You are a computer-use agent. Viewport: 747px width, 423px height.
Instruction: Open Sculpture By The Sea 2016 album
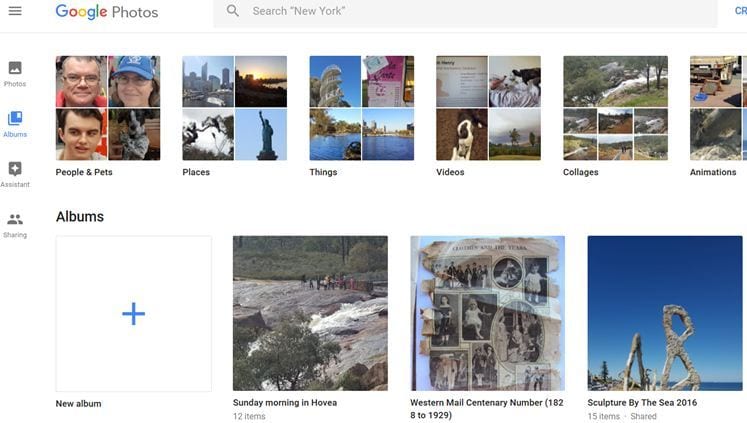(665, 313)
